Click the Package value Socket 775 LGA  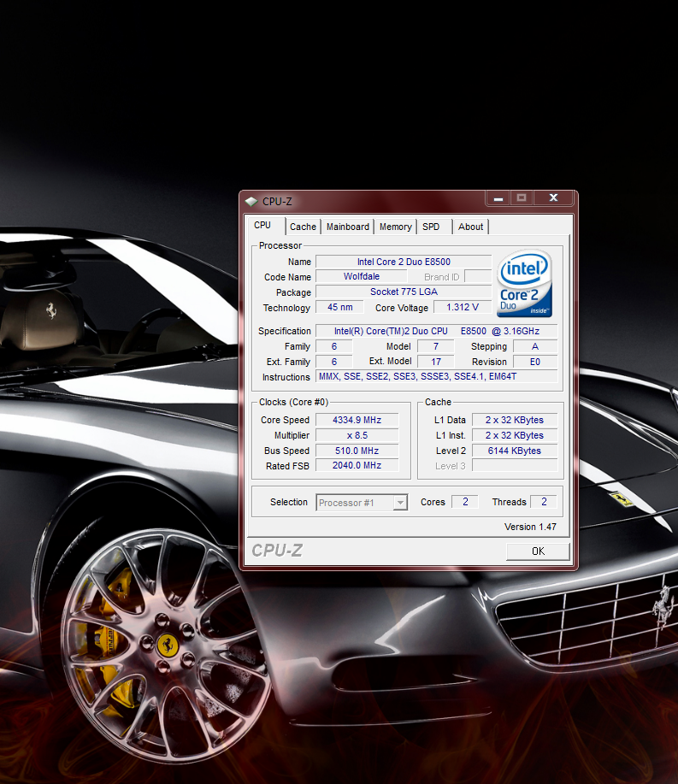pos(404,292)
